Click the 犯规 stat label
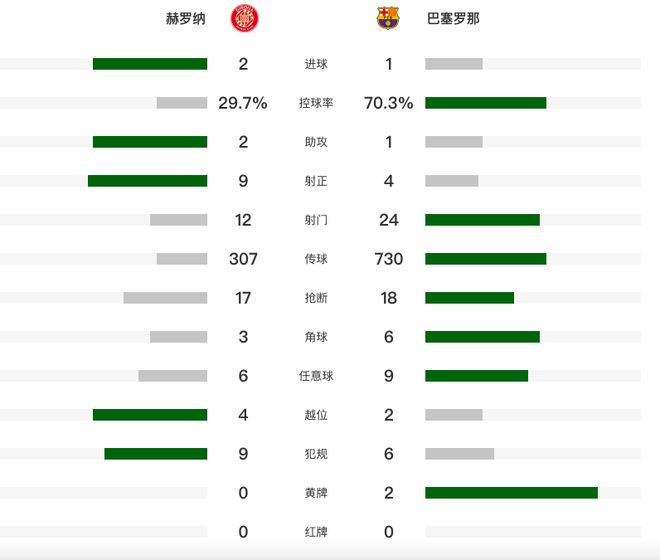 click(x=316, y=454)
